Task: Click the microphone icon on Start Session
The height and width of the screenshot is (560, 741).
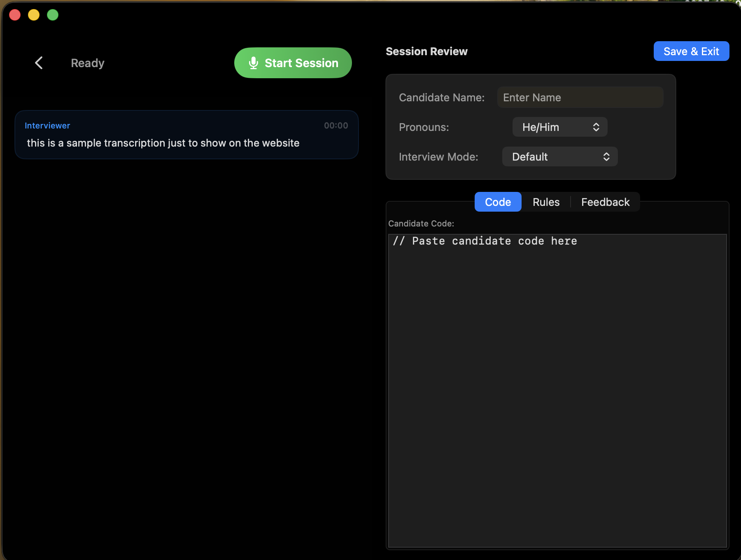Action: pyautogui.click(x=253, y=63)
